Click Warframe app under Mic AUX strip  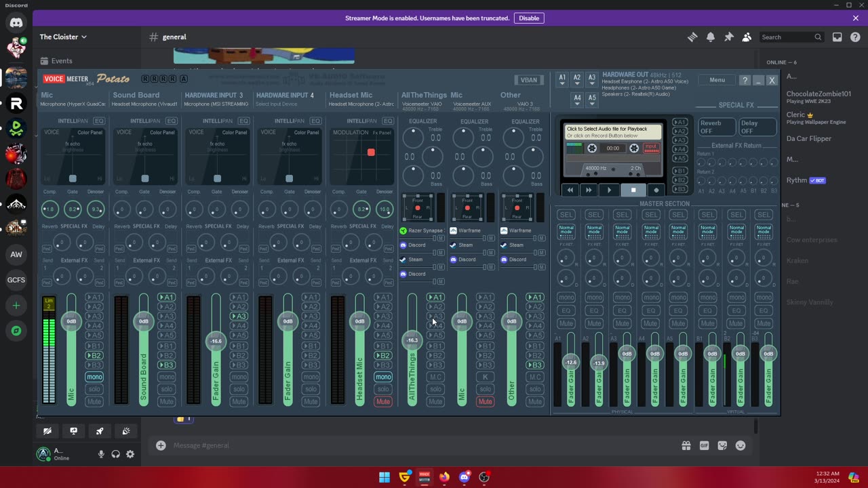(466, 230)
